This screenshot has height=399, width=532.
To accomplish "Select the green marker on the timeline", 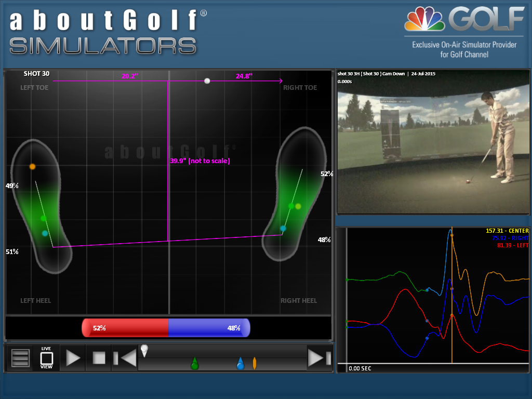I will tap(194, 363).
